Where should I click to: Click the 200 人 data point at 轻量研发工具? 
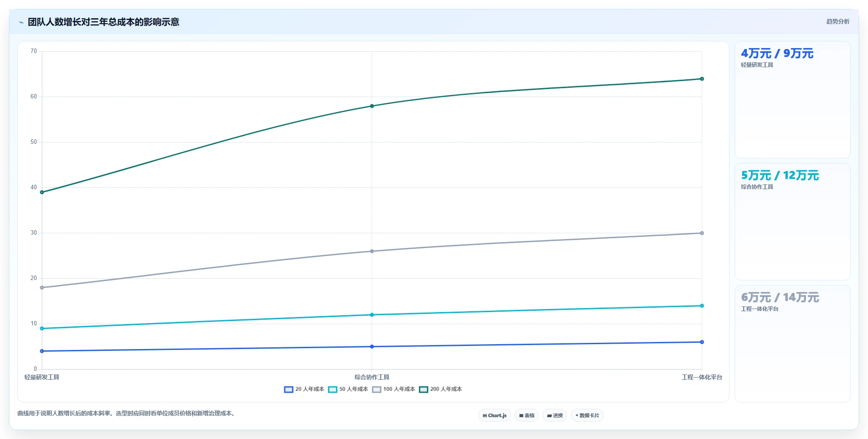42,192
